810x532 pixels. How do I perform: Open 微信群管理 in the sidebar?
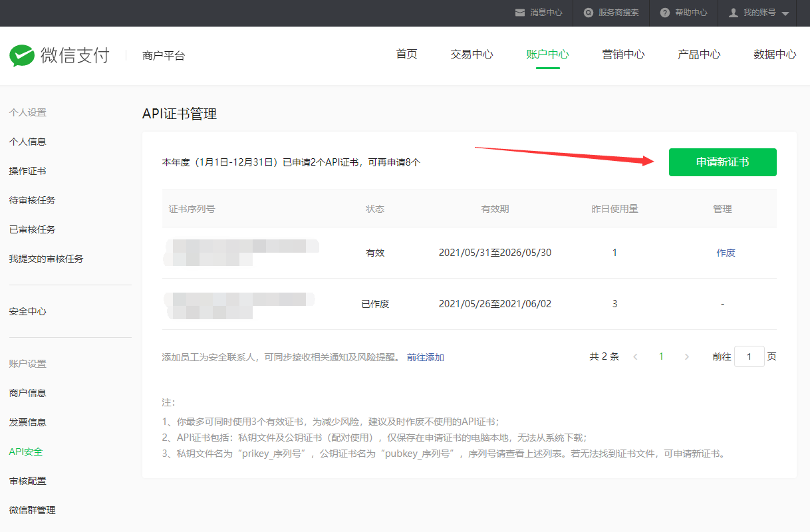pos(32,510)
